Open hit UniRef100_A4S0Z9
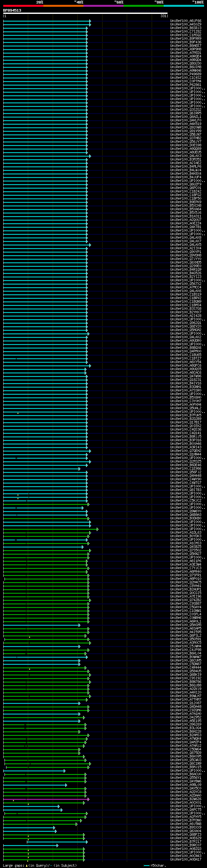Image resolution: width=207 pixels, height=868 pixels. [186, 24]
